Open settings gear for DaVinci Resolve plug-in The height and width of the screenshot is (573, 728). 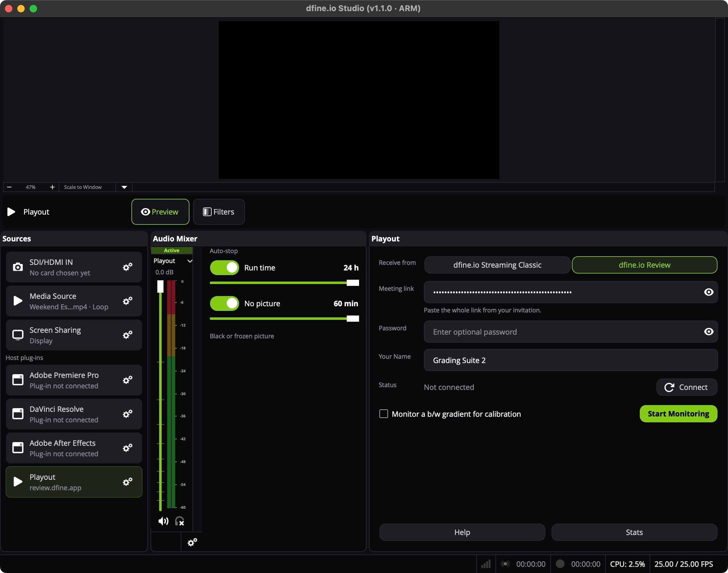click(127, 414)
